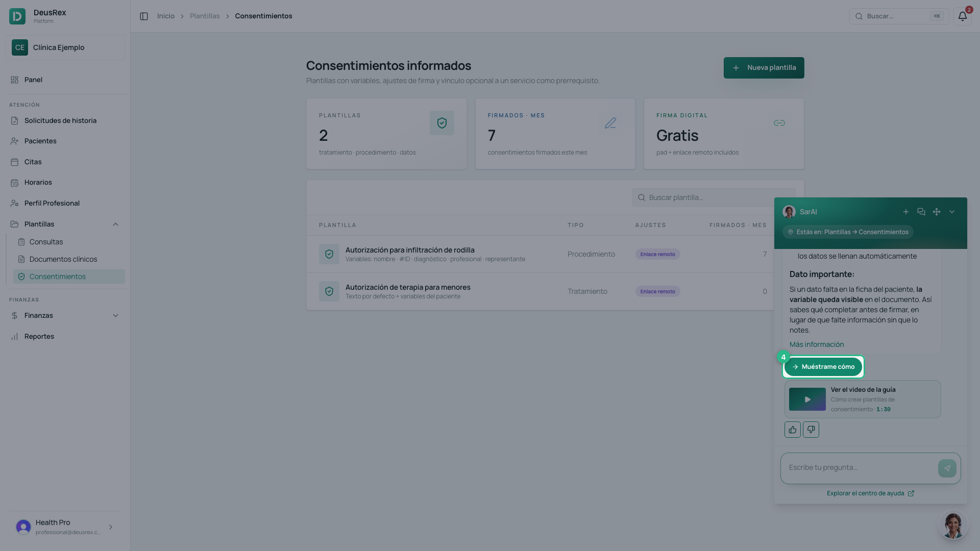Open Reportes

click(65, 337)
